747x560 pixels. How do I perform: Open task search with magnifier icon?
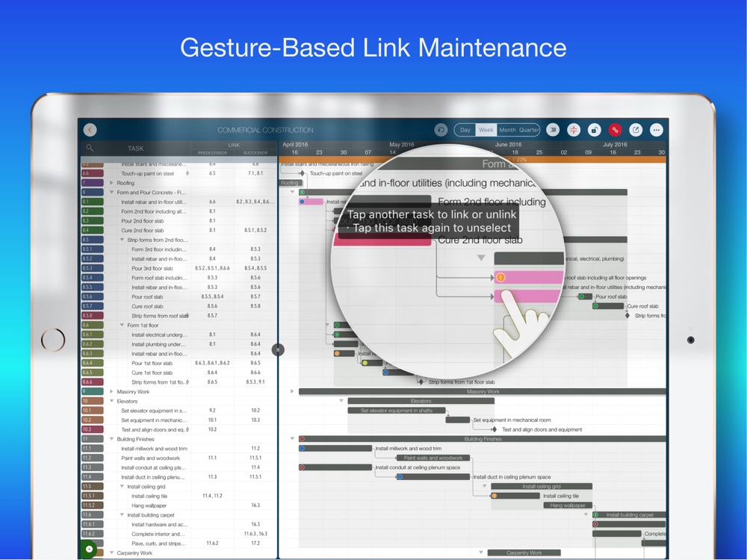click(90, 149)
